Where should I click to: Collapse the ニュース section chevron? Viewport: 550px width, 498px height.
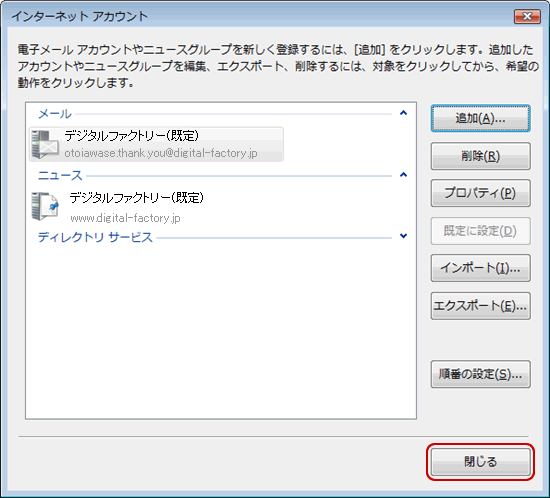click(x=403, y=175)
